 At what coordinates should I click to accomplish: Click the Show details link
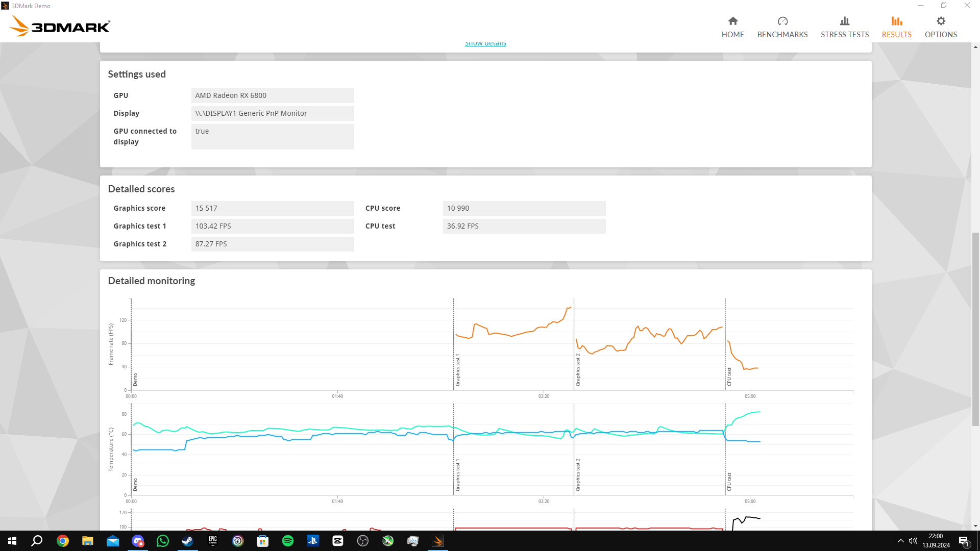coord(485,44)
